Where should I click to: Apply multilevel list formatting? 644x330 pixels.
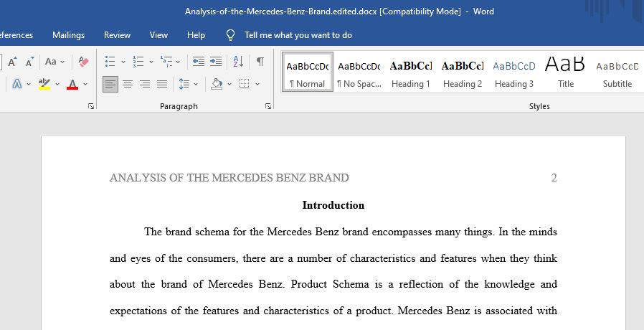coord(166,62)
